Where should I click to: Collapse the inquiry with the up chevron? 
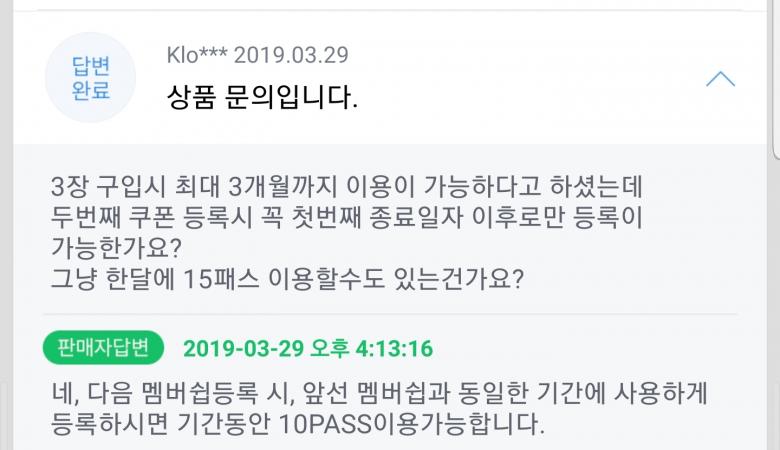pyautogui.click(x=720, y=79)
